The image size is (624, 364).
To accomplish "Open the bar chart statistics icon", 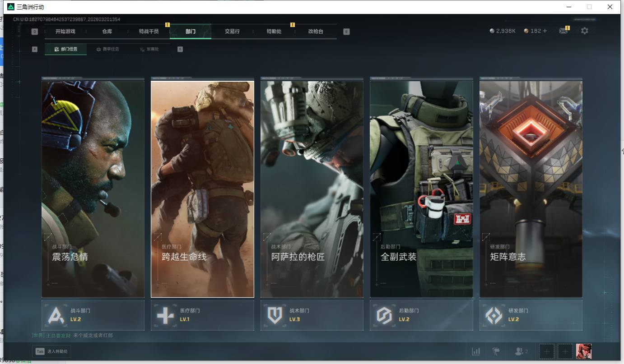I will pos(476,351).
